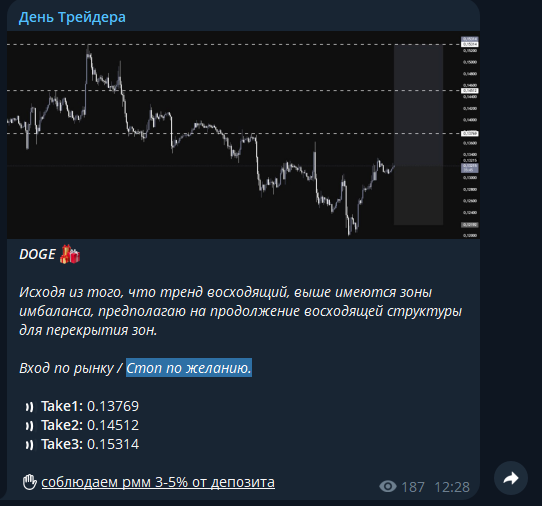542x506 pixels.
Task: Click the highlighted text Стоп по желанию
Action: pos(189,368)
